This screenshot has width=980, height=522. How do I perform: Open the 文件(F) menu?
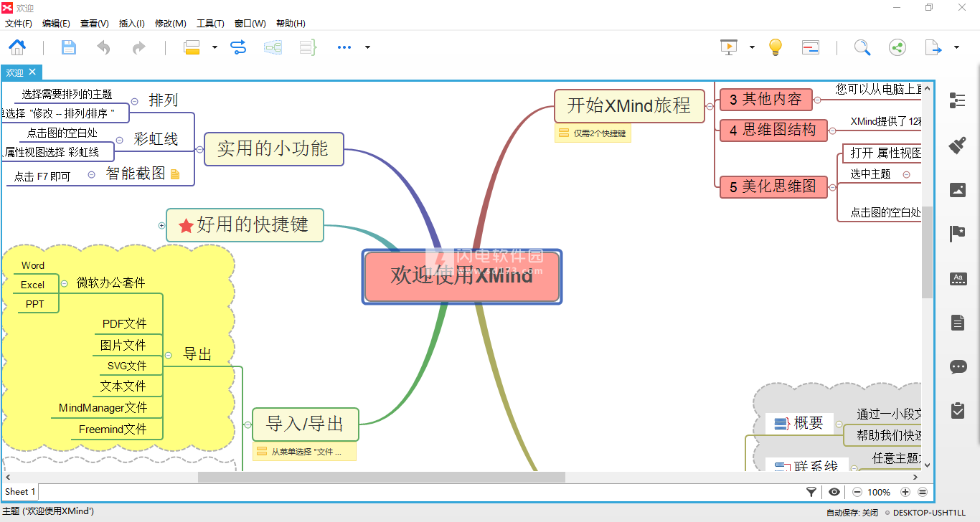(19, 24)
